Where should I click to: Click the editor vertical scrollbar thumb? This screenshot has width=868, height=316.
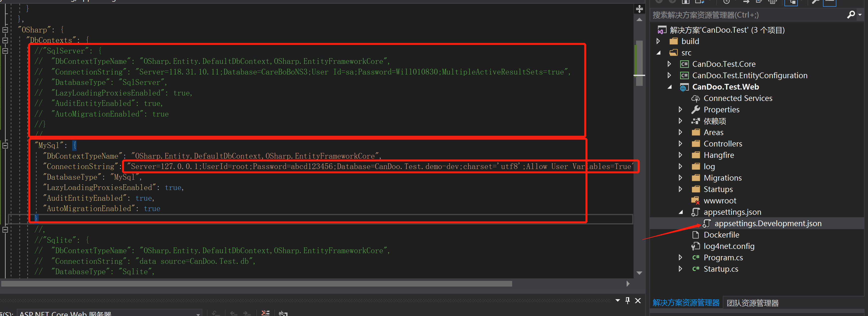(639, 63)
